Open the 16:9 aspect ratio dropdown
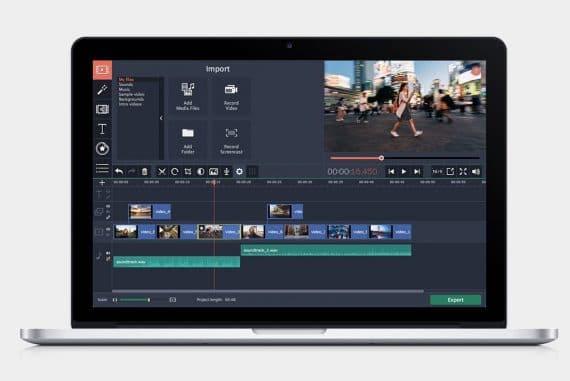Viewport: 570px width, 381px height. pos(437,172)
